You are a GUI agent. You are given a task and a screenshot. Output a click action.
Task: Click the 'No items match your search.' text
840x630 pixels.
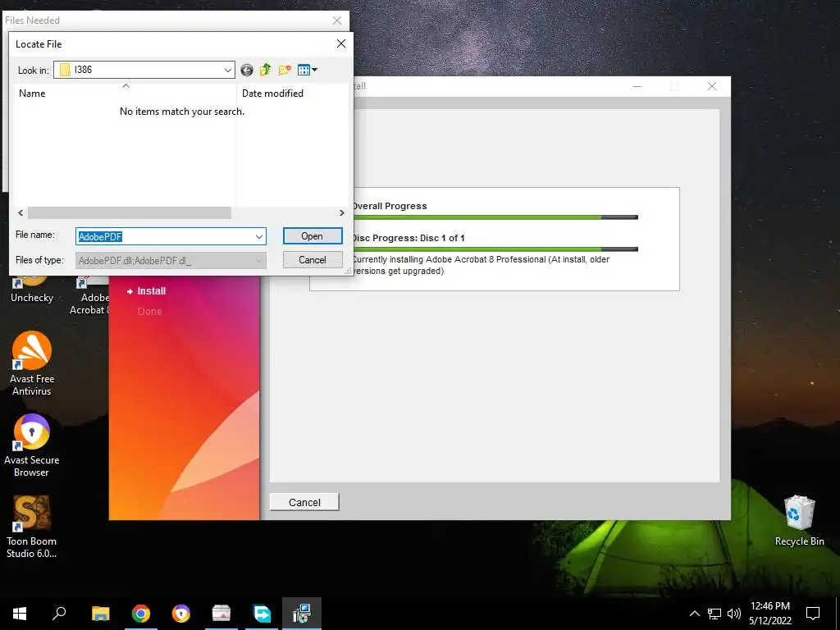182,112
